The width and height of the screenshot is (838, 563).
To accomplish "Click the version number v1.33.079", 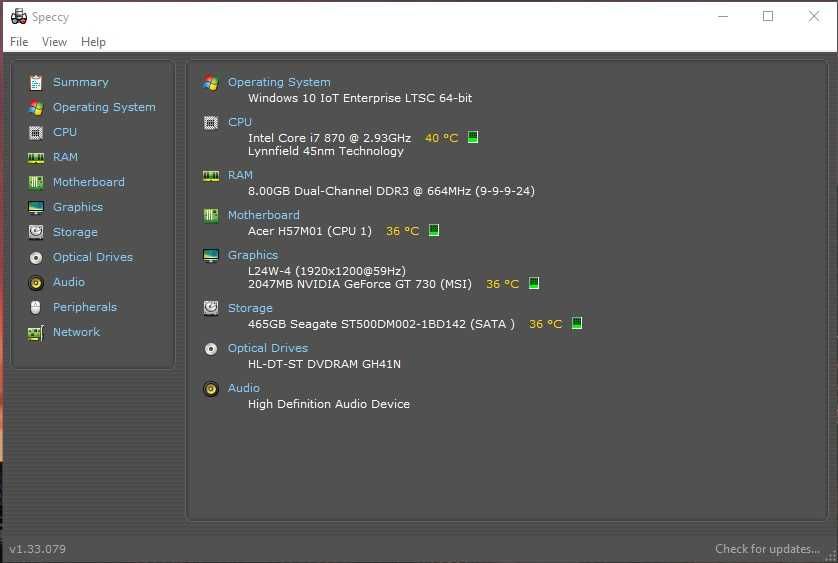I will (37, 549).
